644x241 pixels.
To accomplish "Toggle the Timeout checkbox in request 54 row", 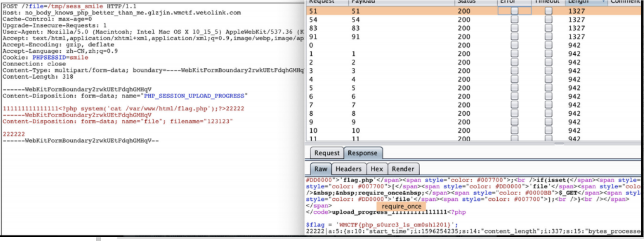I will point(548,20).
